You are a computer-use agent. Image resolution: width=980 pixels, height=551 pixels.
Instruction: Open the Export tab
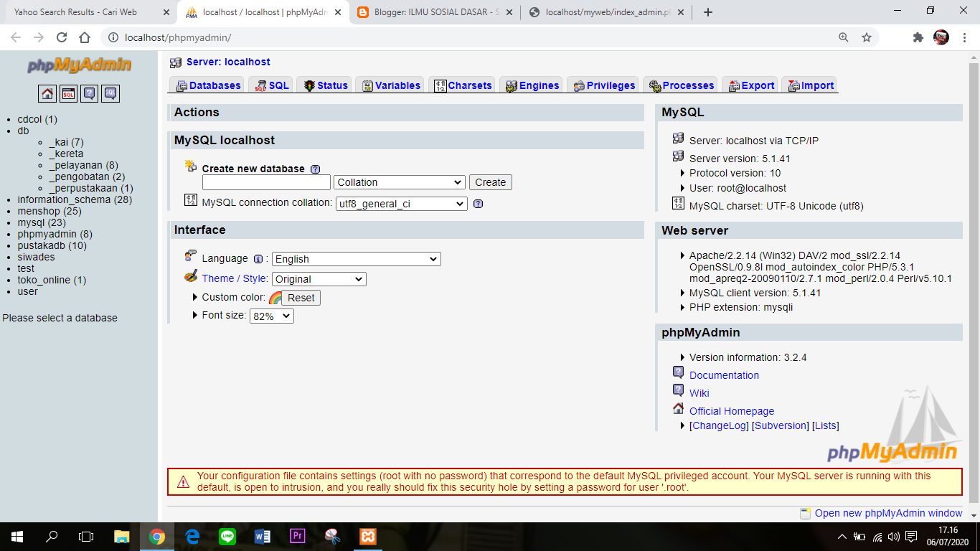[751, 85]
